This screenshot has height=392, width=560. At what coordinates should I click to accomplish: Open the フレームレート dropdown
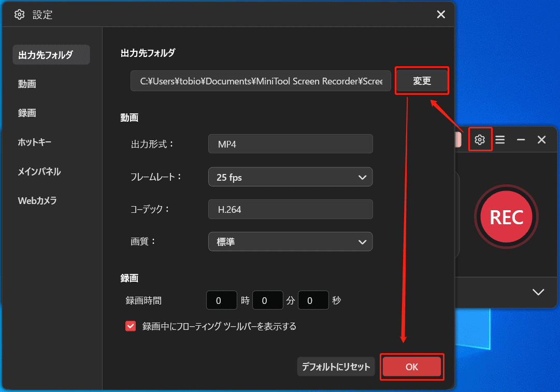click(x=290, y=177)
